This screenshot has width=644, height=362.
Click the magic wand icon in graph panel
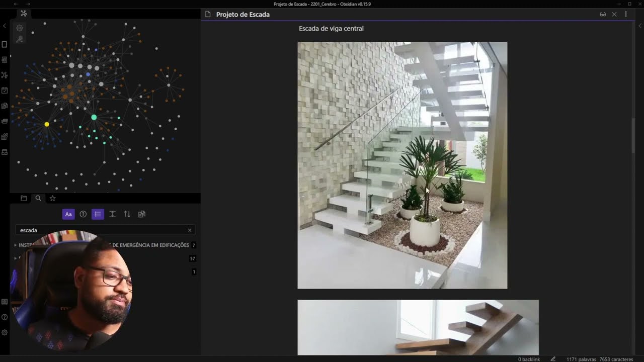(x=20, y=39)
